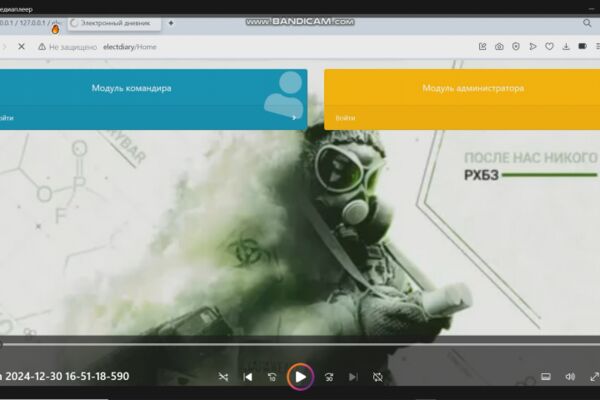This screenshot has width=600, height=400.
Task: Click the arrow on Модуль командира card
Action: point(294,118)
